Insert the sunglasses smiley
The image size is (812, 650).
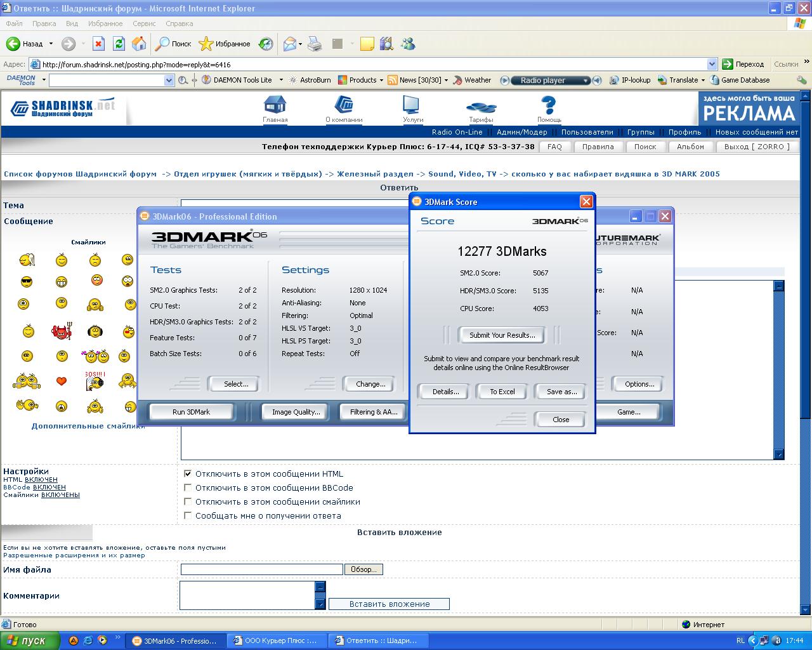point(27,281)
